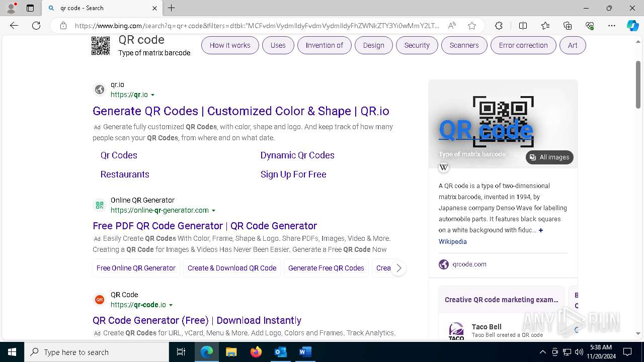Open Sign Up For Free sitelink
Screen dimensions: 644x362
point(293,174)
